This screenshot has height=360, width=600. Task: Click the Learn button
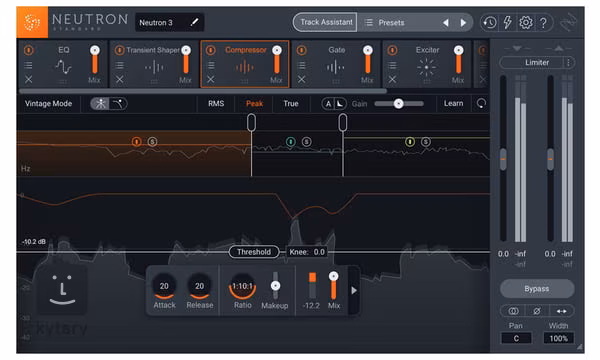453,104
